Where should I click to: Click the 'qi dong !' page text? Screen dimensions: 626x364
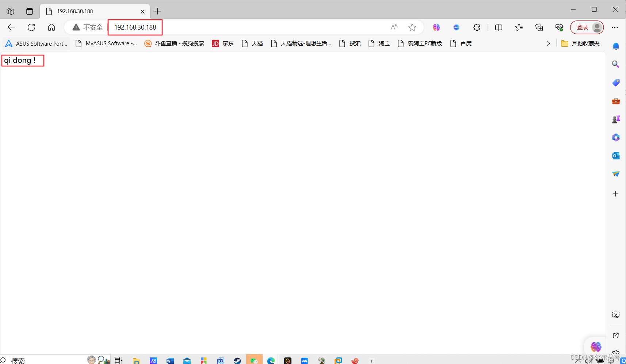[x=20, y=60]
